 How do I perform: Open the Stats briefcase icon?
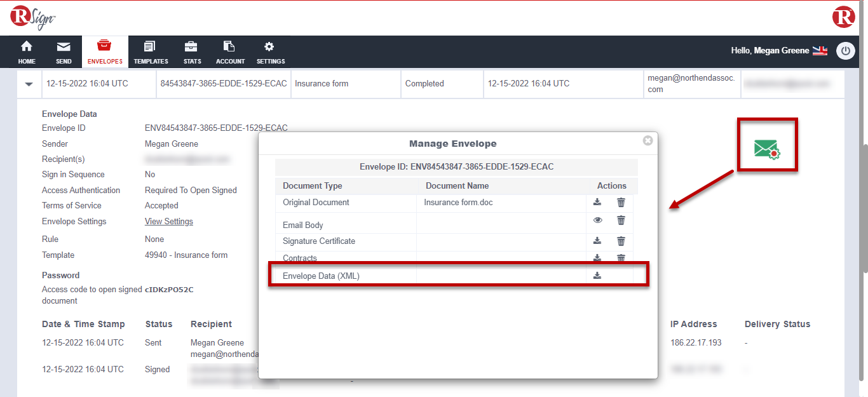point(192,51)
